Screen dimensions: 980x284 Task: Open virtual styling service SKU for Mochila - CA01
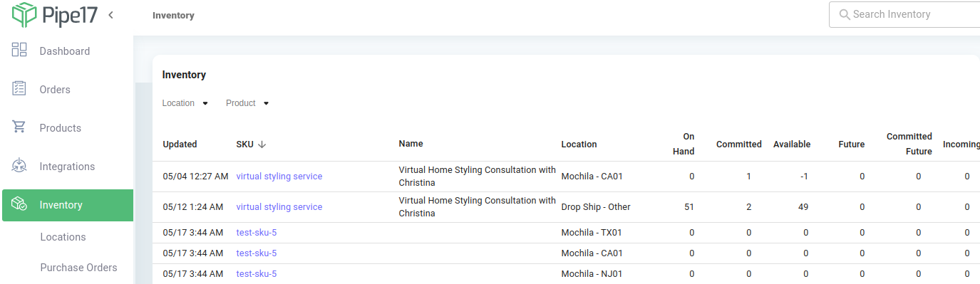(279, 177)
